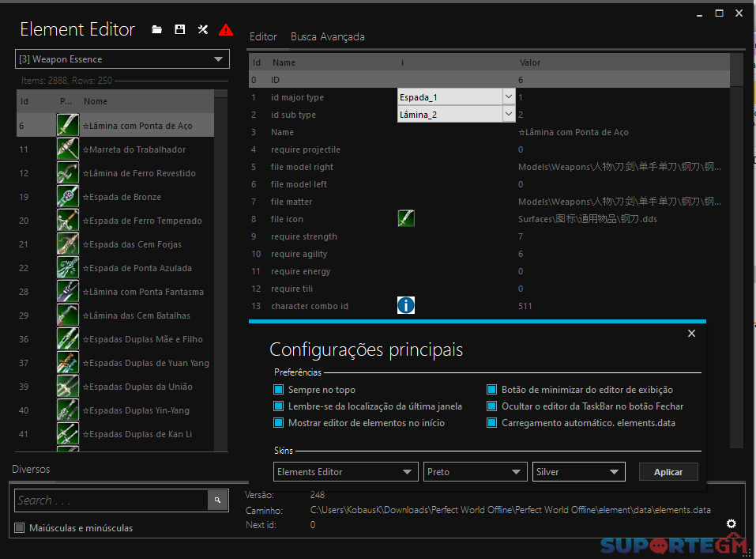The height and width of the screenshot is (559, 756).
Task: Open elements file with folder icon
Action: (x=156, y=29)
